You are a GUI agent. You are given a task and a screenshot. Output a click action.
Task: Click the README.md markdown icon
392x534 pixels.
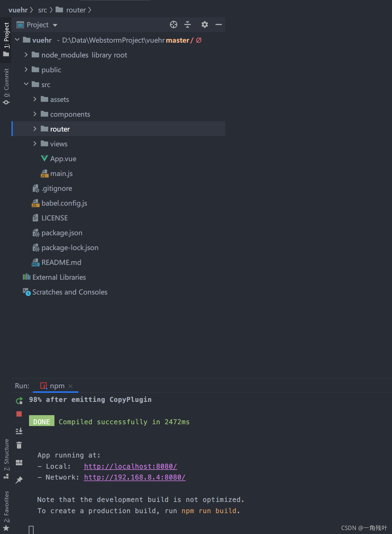click(x=36, y=262)
